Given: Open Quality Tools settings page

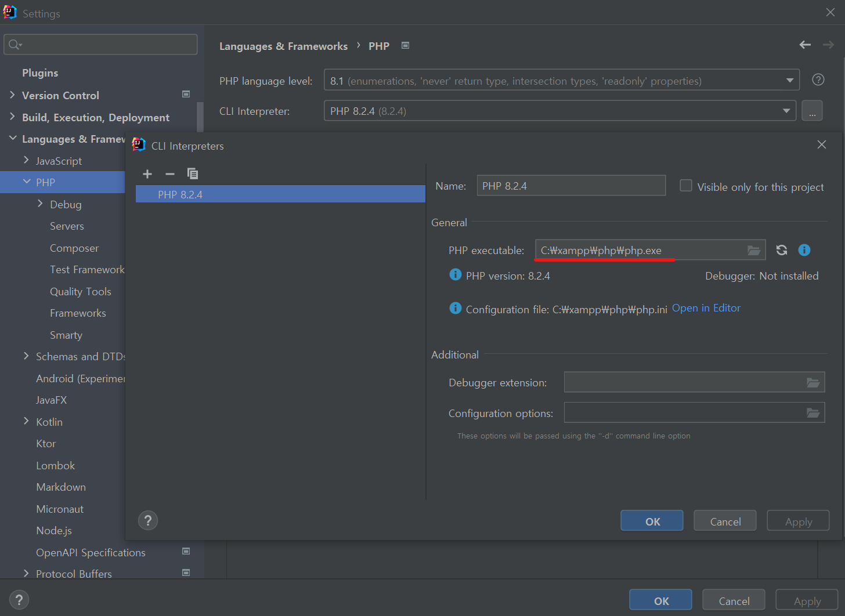Looking at the screenshot, I should [80, 292].
